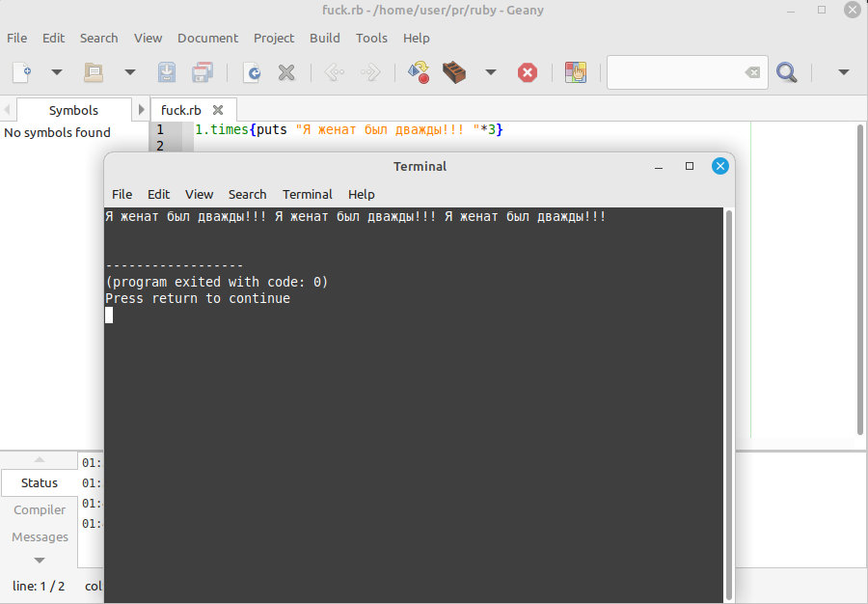
Task: Open the Tools menu
Action: [371, 39]
